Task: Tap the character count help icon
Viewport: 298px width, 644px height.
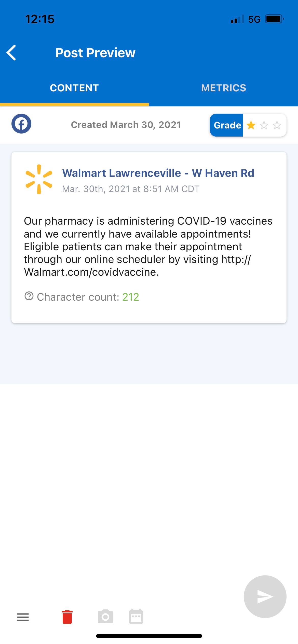Action: [x=29, y=296]
